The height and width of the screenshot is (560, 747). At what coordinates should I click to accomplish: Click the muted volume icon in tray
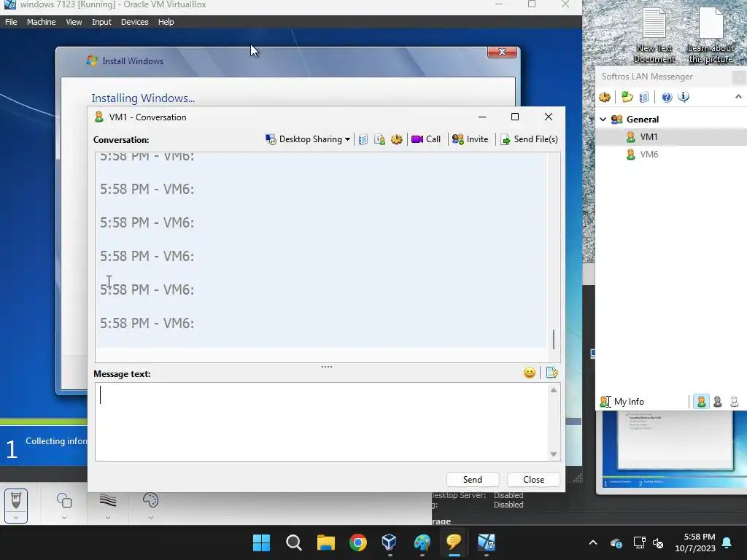click(659, 542)
